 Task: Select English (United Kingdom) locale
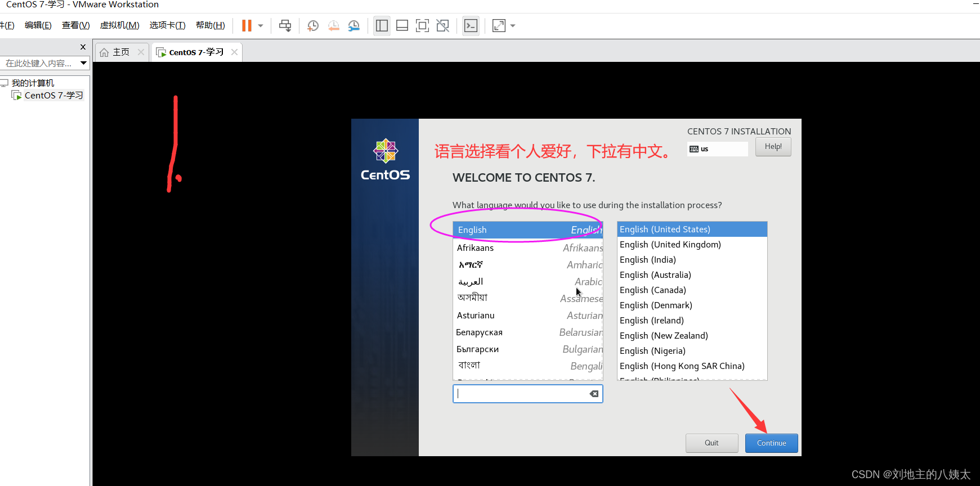[692, 245]
